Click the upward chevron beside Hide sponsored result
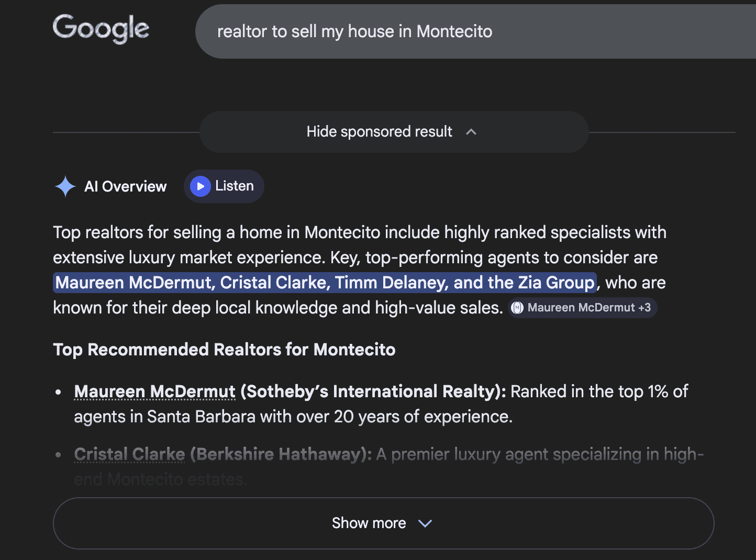Screen dimensions: 756x560 click(x=471, y=132)
